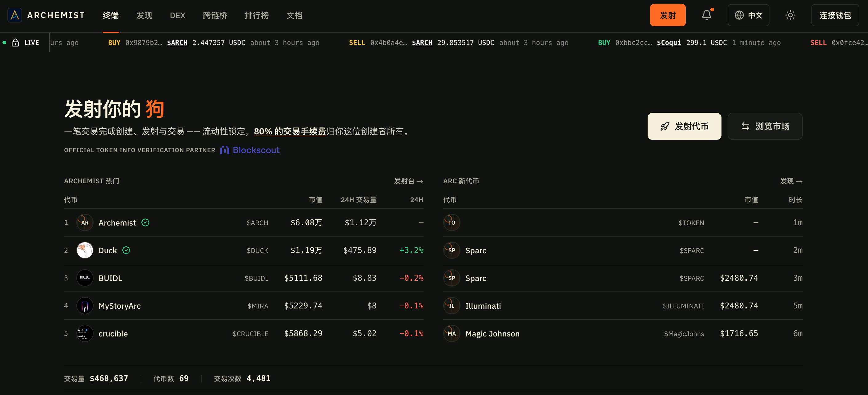Open the 发现 → link above new tokens
Image resolution: width=868 pixels, height=395 pixels.
791,181
